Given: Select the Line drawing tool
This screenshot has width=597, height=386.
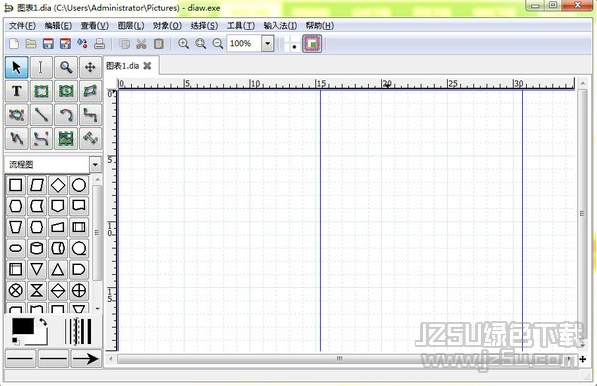Looking at the screenshot, I should pos(41,115).
